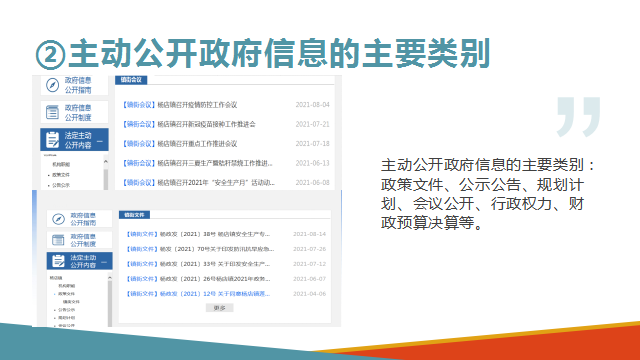
Task: Click clipboard icon of 法定主动公开内容 in upper panel
Action: point(53,140)
